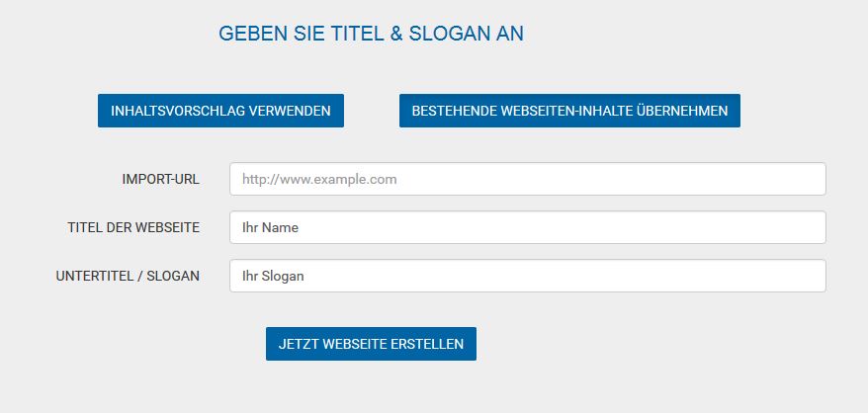The width and height of the screenshot is (868, 413).
Task: Click the http://www.example.com placeholder text
Action: coord(319,180)
